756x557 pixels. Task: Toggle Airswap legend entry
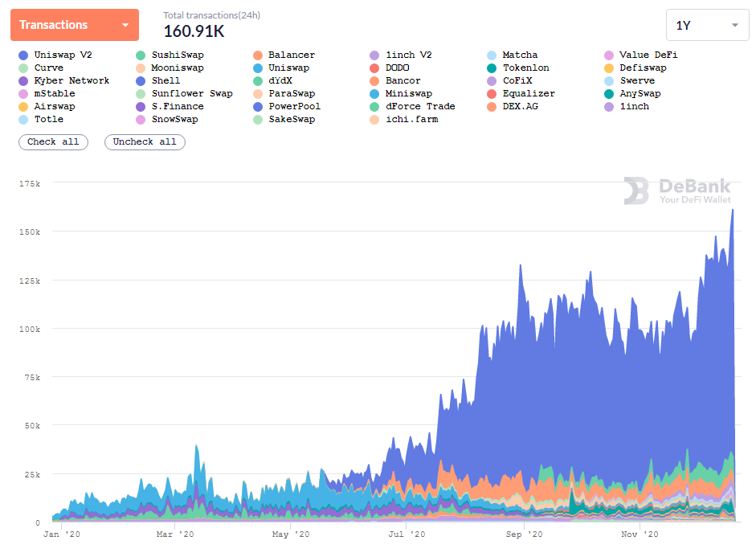(x=47, y=107)
